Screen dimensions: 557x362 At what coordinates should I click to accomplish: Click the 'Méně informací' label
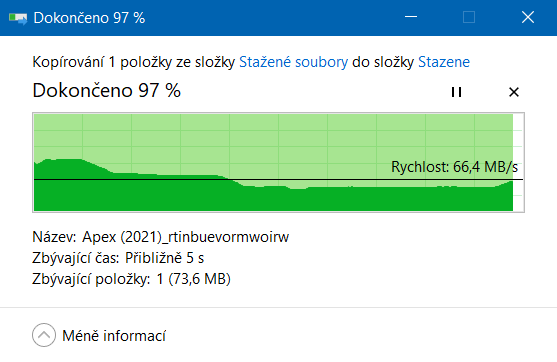click(114, 336)
